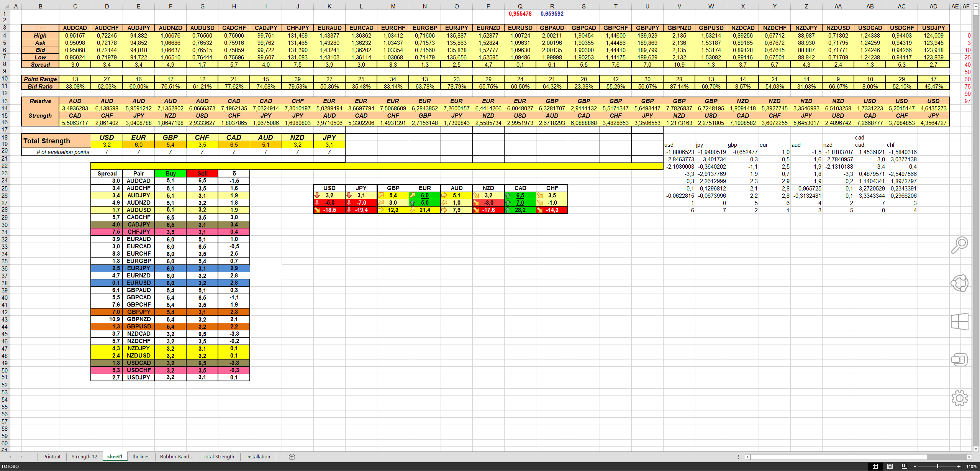Image resolution: width=980 pixels, height=471 pixels.
Task: Select the green Buy header cell
Action: coord(170,174)
